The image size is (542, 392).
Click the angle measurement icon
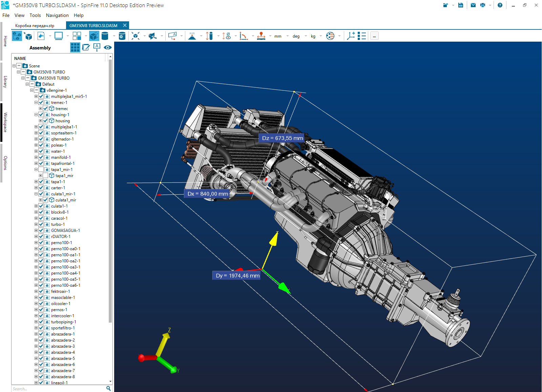tap(244, 36)
